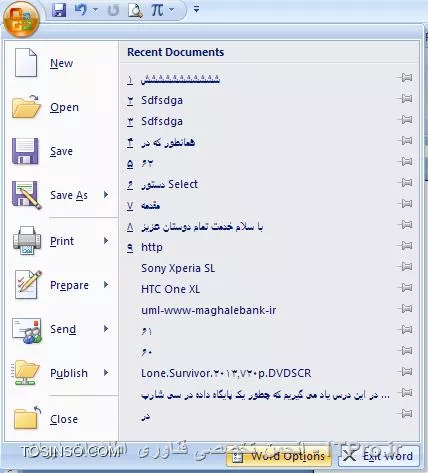Pin the first recent document
The height and width of the screenshot is (473, 428).
406,78
